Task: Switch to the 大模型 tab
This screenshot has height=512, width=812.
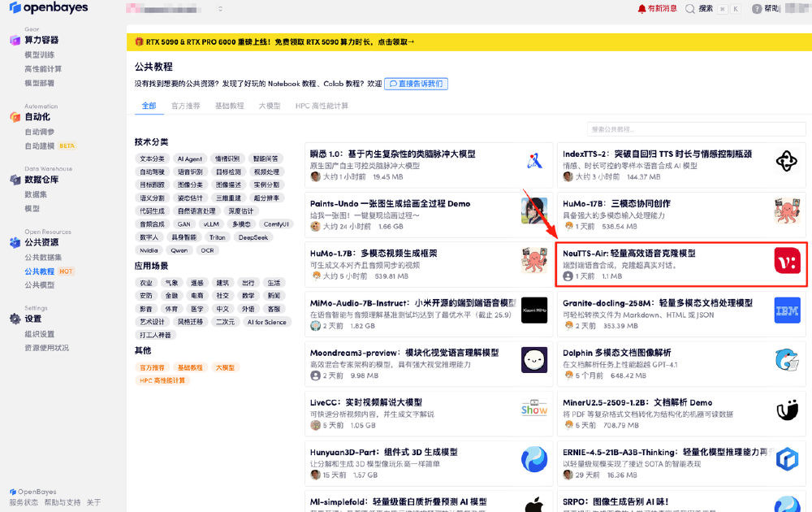Action: [x=270, y=106]
